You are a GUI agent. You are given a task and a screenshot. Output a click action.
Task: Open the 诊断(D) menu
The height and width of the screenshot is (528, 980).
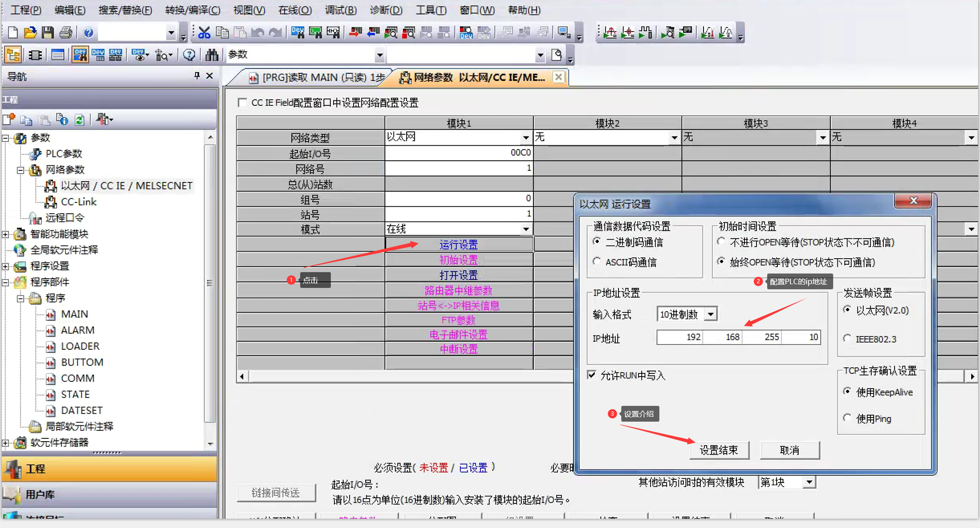[x=386, y=10]
